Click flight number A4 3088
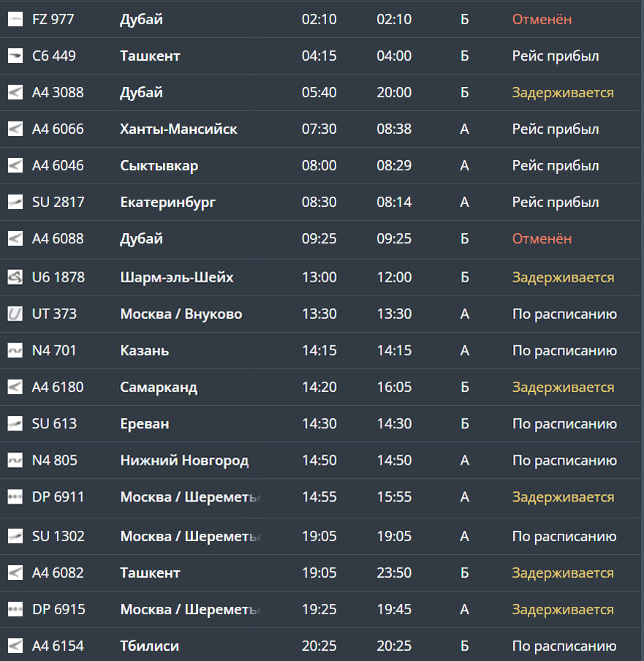Image resolution: width=644 pixels, height=661 pixels. coord(58,93)
